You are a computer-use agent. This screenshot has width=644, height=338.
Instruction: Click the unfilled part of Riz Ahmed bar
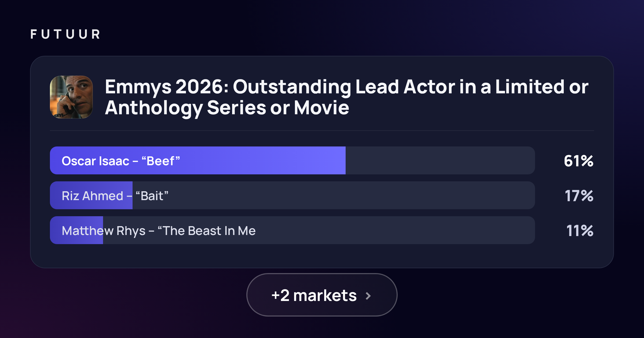[x=334, y=195]
